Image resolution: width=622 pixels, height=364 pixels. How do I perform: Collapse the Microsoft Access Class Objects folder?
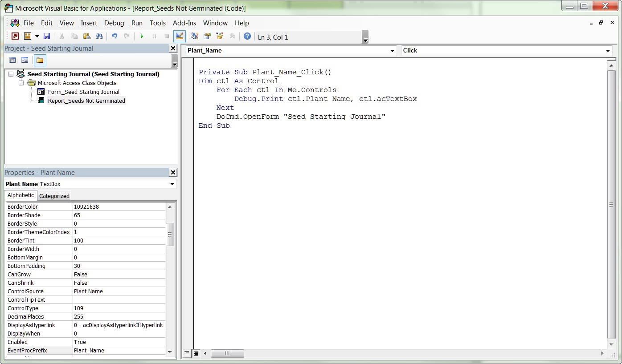click(x=21, y=83)
